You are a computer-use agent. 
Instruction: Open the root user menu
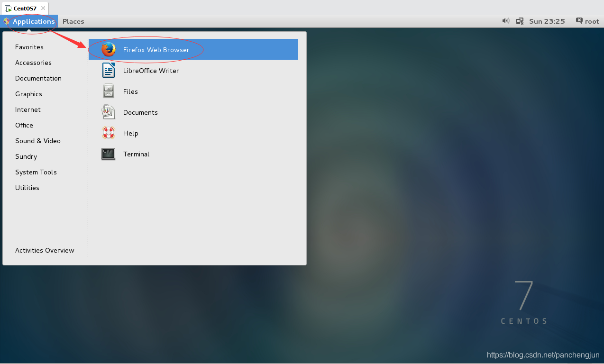(592, 21)
